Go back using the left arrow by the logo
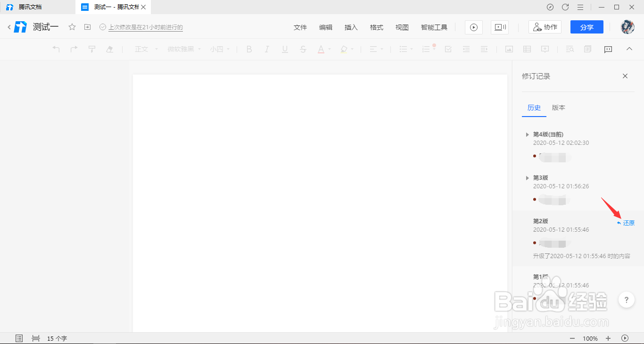Image resolution: width=644 pixels, height=344 pixels. (9, 27)
